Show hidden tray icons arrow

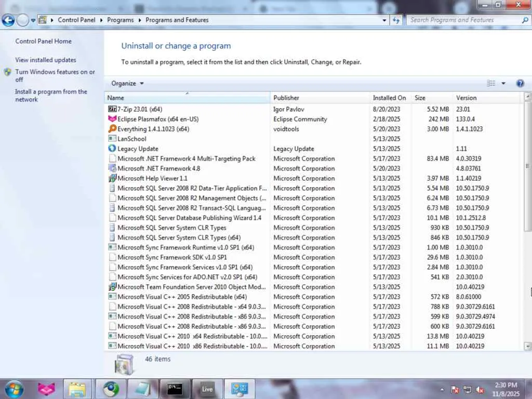tap(442, 390)
